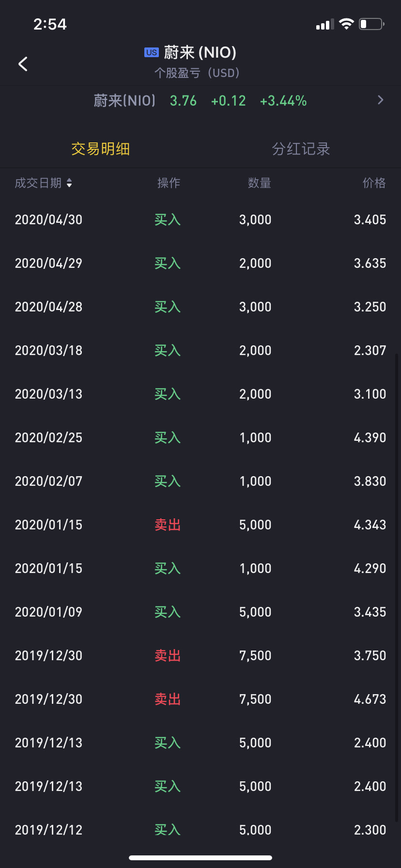The image size is (401, 868).
Task: Open the 2020/04/29 buy at 3.635
Action: (x=200, y=263)
